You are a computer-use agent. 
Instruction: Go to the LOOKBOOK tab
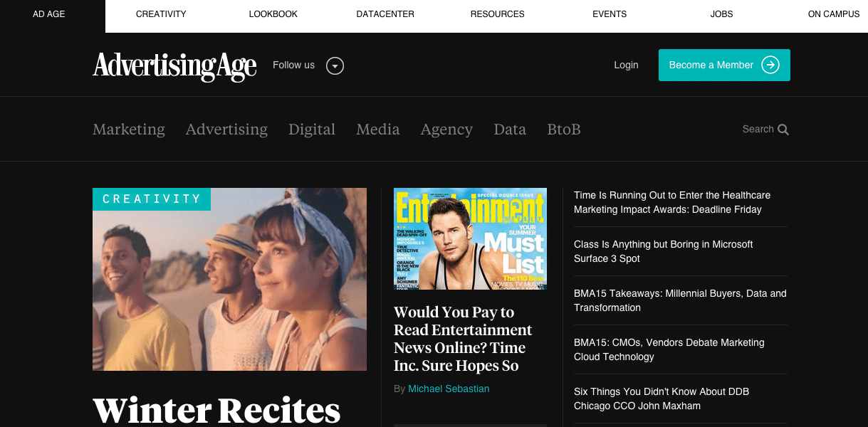click(273, 14)
